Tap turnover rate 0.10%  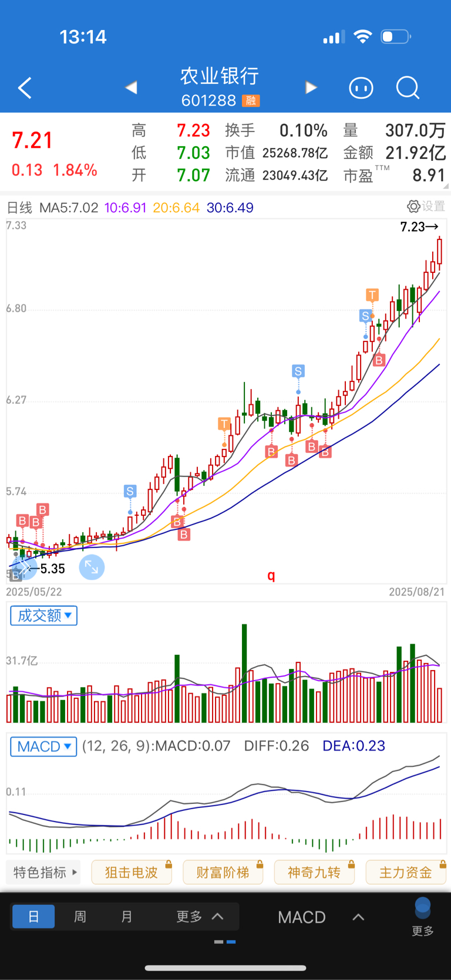303,130
